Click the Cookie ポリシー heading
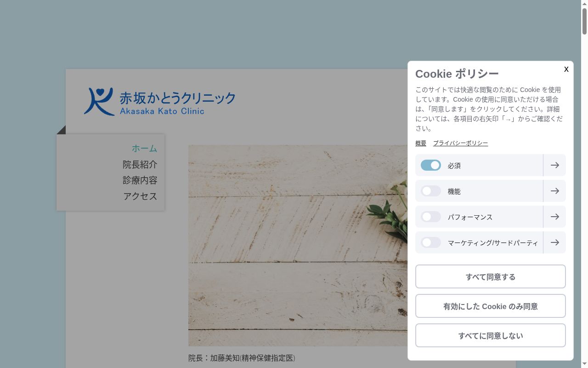 (x=457, y=74)
